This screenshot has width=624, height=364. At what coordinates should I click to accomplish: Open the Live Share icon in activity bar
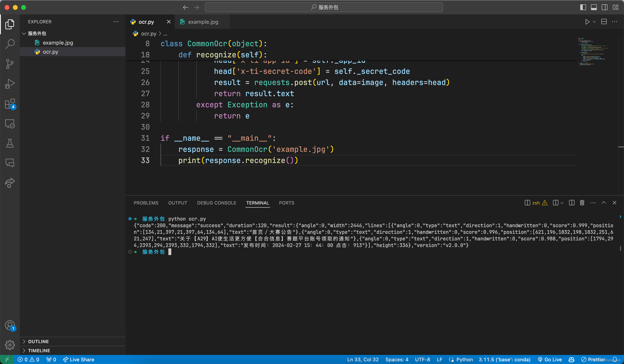click(x=10, y=183)
